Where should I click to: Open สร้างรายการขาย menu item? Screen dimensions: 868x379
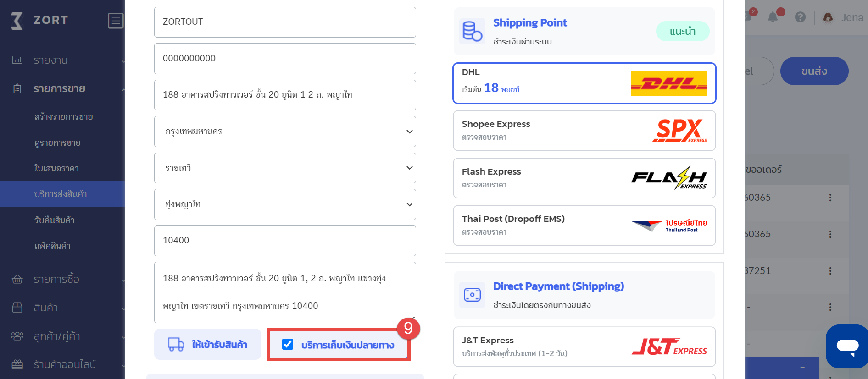(63, 117)
